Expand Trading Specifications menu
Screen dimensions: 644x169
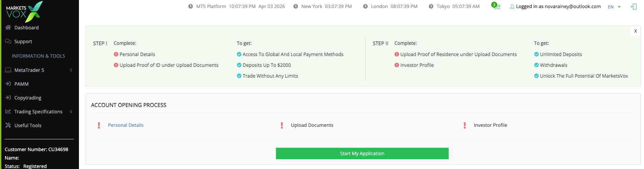coord(38,112)
